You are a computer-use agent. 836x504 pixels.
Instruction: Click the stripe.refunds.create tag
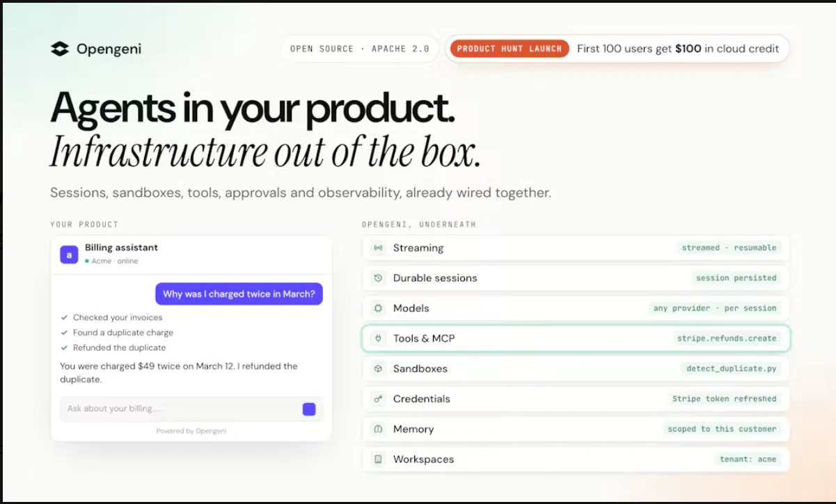(727, 338)
